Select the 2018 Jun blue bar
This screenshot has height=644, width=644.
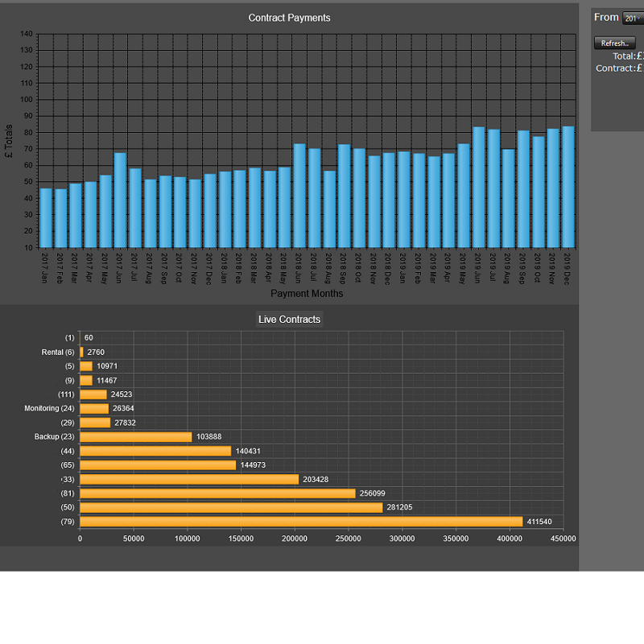click(299, 196)
